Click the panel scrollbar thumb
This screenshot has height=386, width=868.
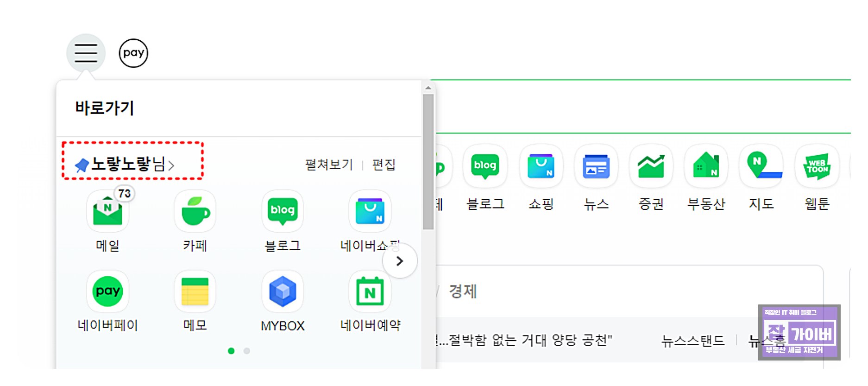(428, 162)
